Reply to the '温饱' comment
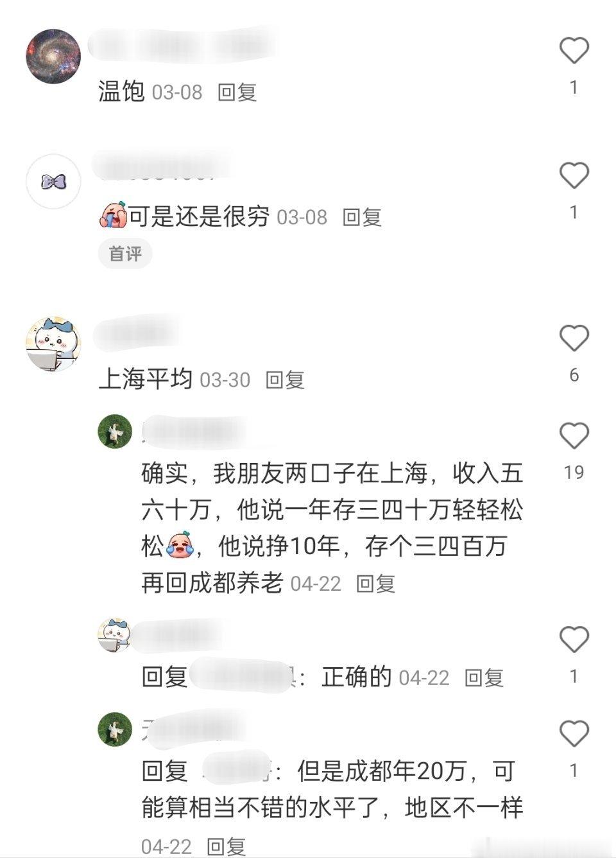This screenshot has height=863, width=616. point(237,92)
